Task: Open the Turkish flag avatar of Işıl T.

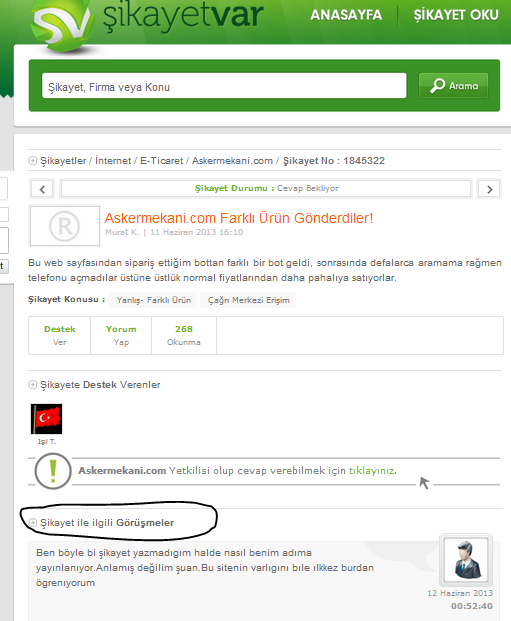Action: click(46, 419)
